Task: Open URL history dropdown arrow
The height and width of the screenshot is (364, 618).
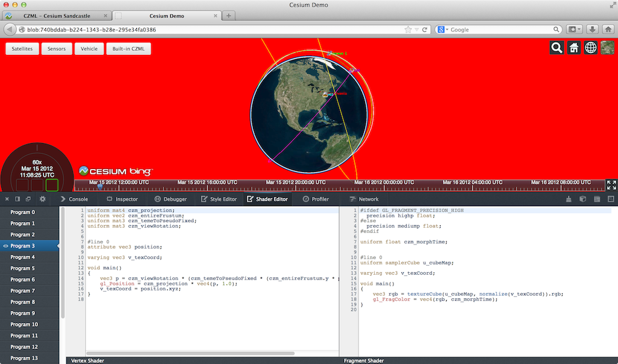Action: pos(416,30)
